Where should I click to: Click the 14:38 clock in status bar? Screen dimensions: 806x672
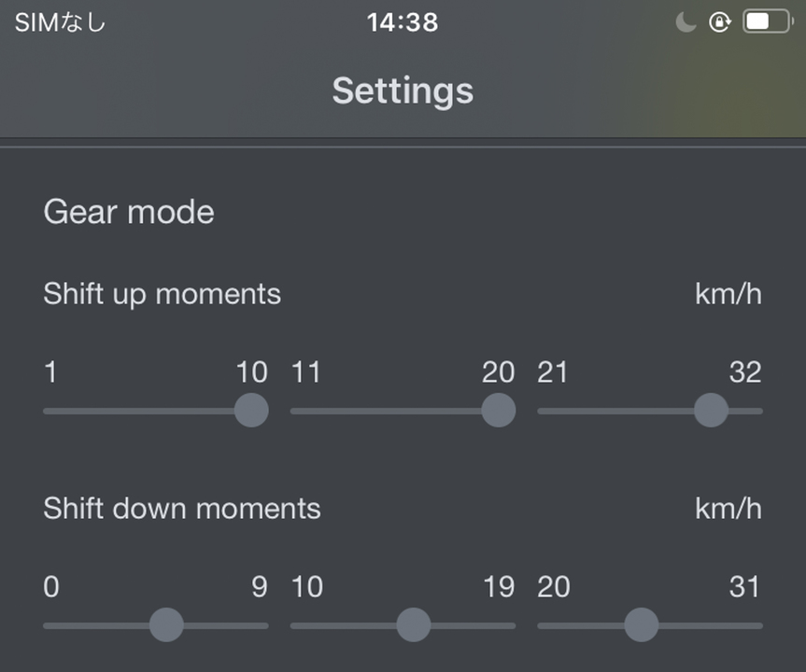point(403,22)
